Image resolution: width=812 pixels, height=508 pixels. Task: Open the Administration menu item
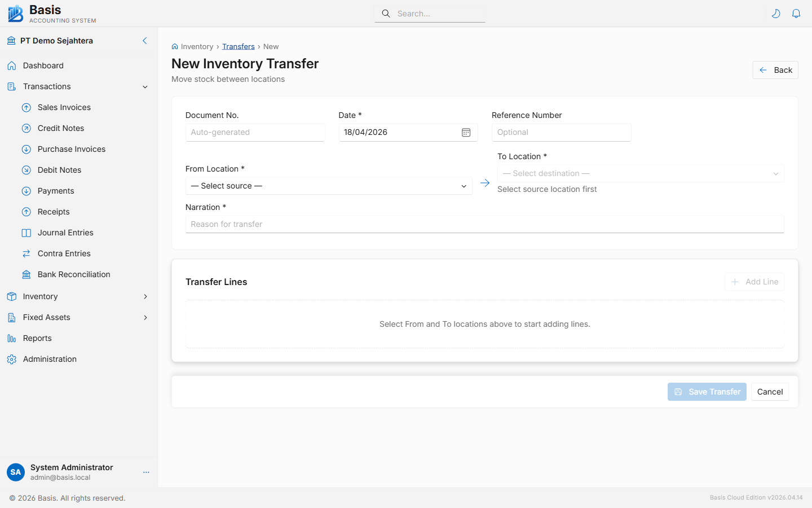click(x=50, y=359)
